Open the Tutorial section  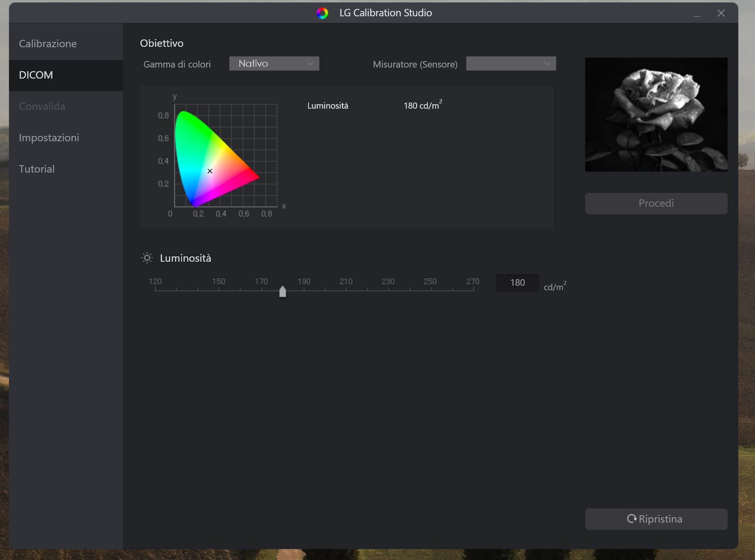66,169
